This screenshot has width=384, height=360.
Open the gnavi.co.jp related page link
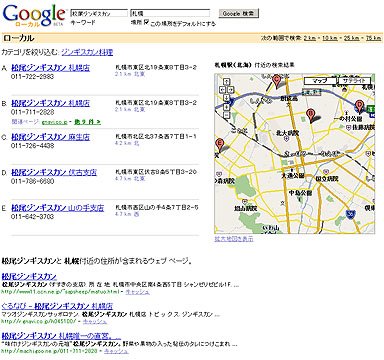click(x=54, y=122)
